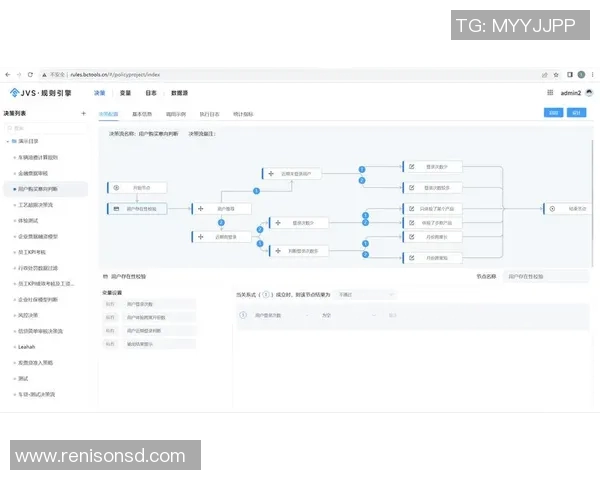Select the 开始节点 start node icon

click(116, 187)
